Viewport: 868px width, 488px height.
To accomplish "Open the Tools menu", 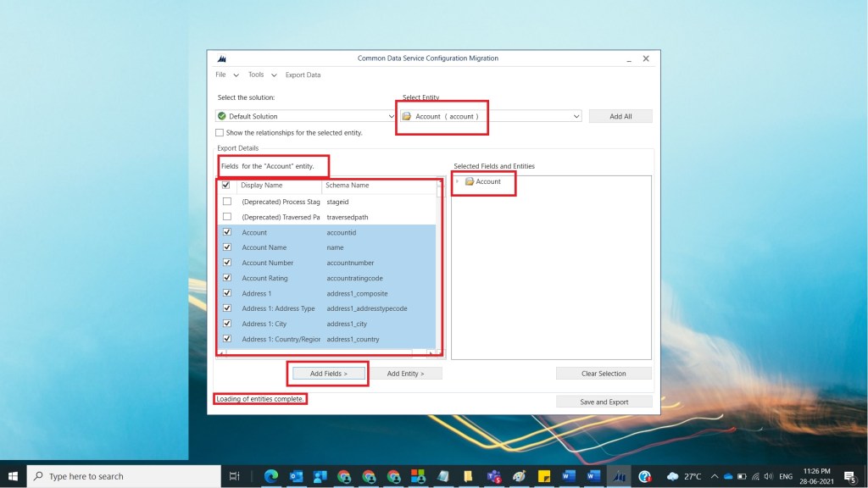I will 256,75.
